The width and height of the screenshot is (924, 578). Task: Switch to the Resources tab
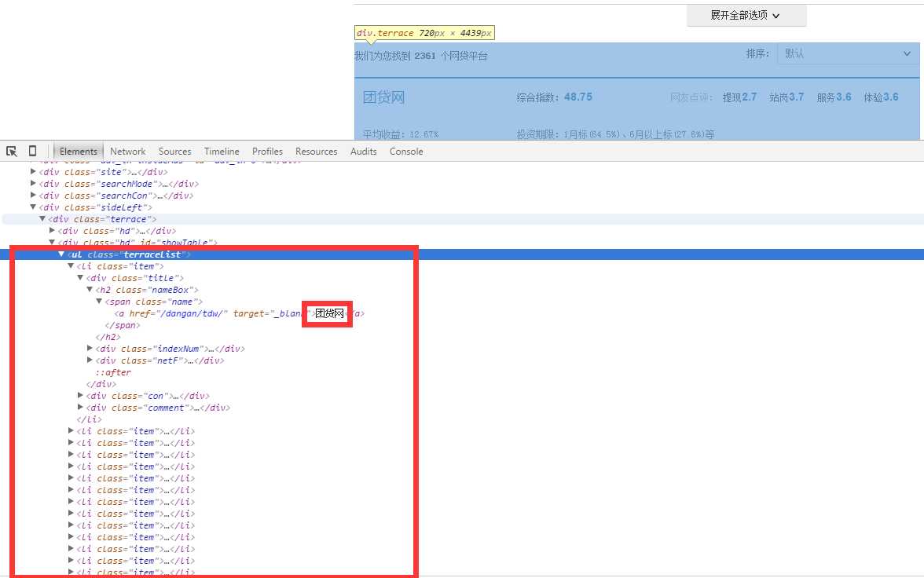(x=317, y=152)
